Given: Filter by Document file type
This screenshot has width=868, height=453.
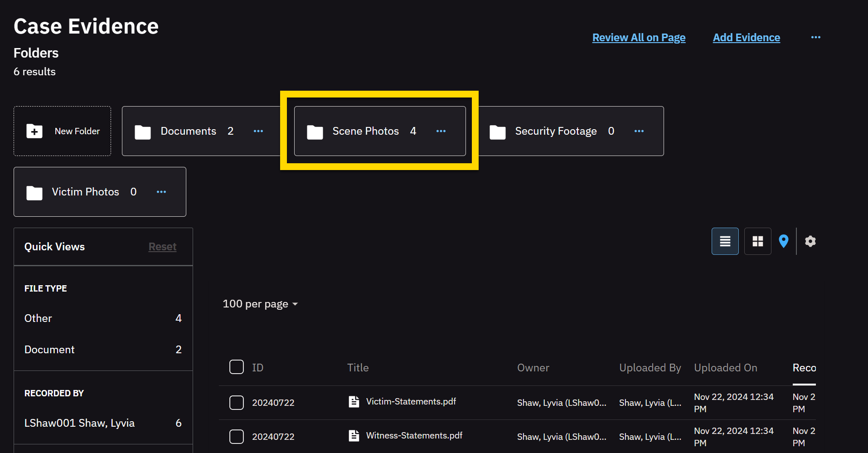Looking at the screenshot, I should (x=49, y=350).
